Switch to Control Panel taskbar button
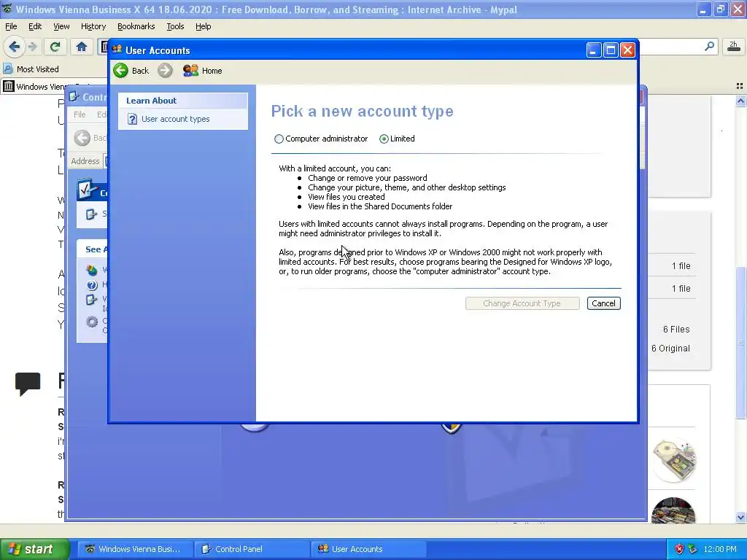The height and width of the screenshot is (560, 747). (x=252, y=549)
